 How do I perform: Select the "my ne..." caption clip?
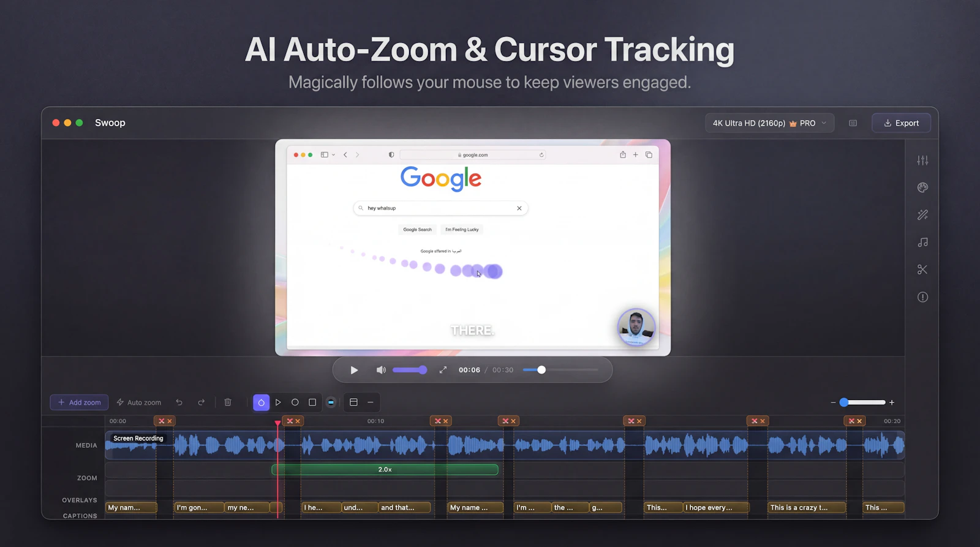(247, 507)
